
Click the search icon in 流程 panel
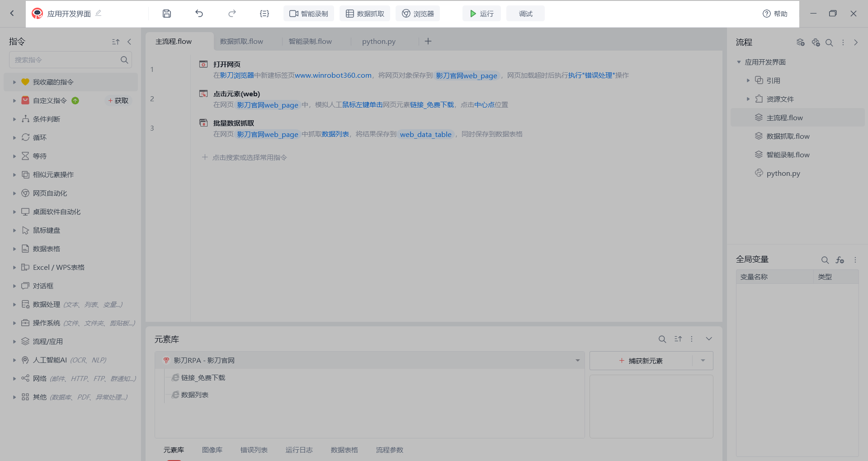tap(829, 42)
